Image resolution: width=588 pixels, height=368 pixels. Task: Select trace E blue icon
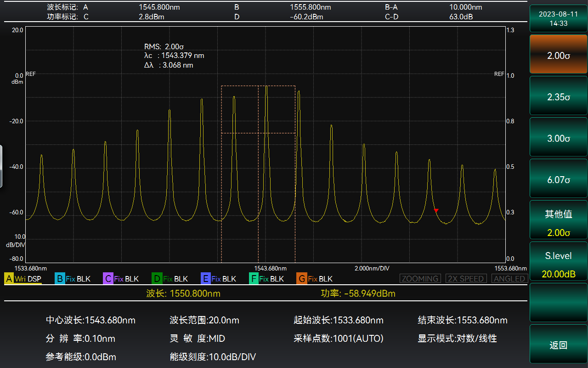206,279
